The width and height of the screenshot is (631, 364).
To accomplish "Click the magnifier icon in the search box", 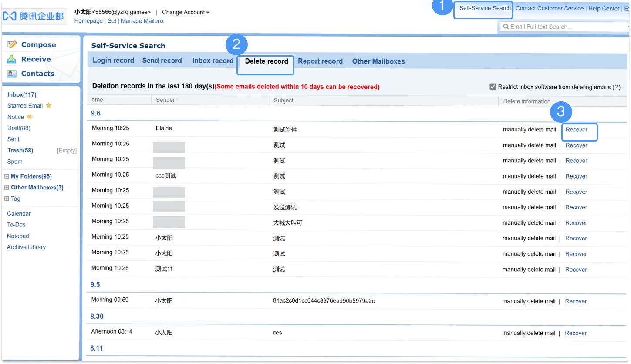I will (x=506, y=27).
